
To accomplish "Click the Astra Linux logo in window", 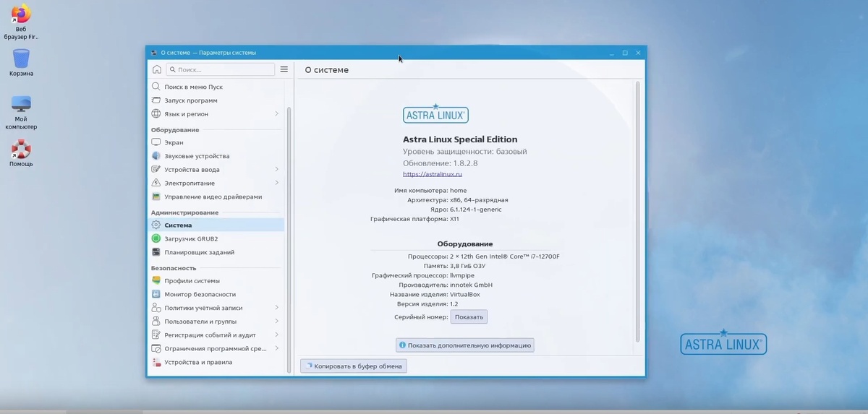I will [x=435, y=114].
